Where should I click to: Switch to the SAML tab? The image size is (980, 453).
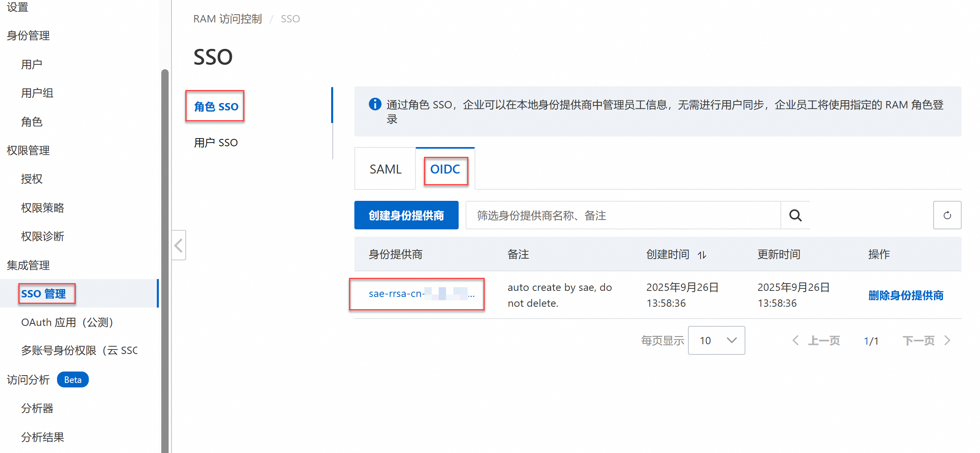(x=385, y=169)
